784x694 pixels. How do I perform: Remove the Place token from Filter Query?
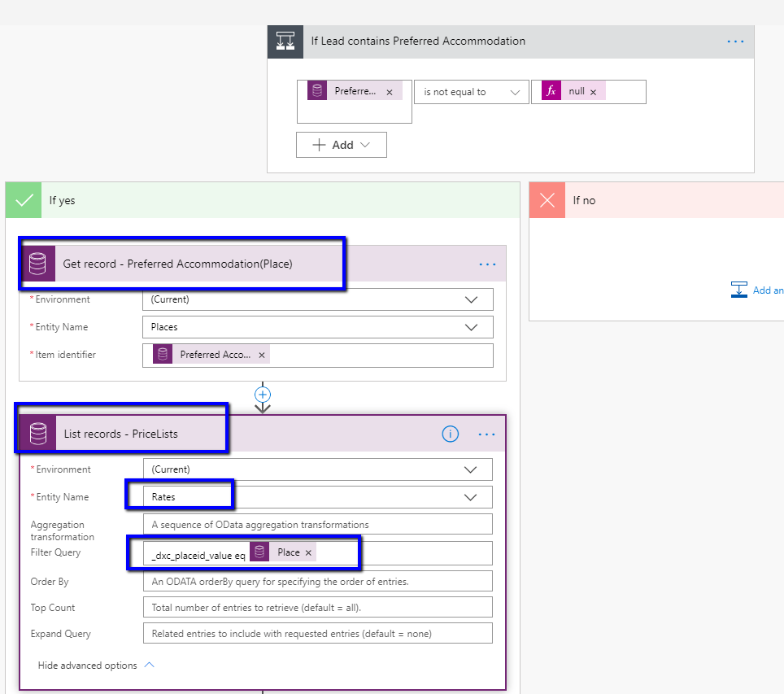point(308,553)
